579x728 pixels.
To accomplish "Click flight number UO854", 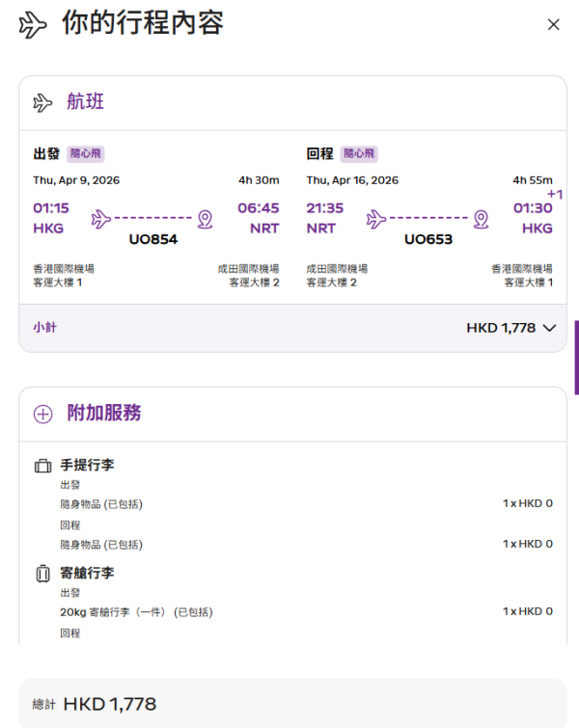I will [153, 239].
